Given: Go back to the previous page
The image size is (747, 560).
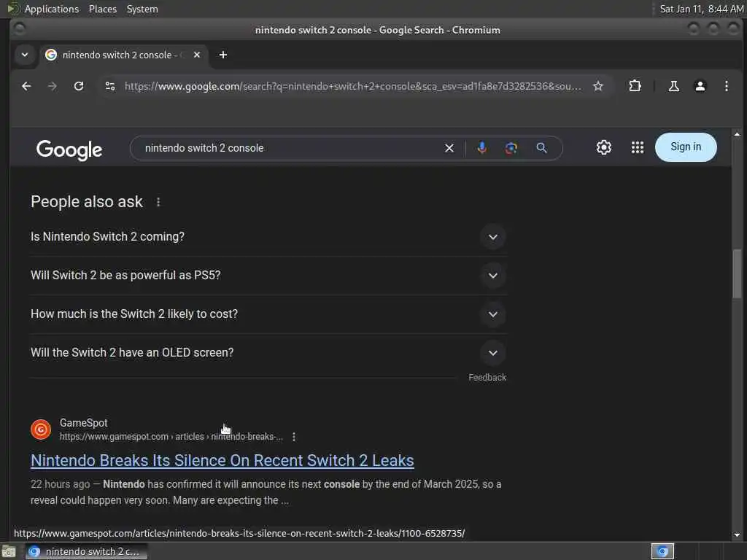Looking at the screenshot, I should coord(26,86).
